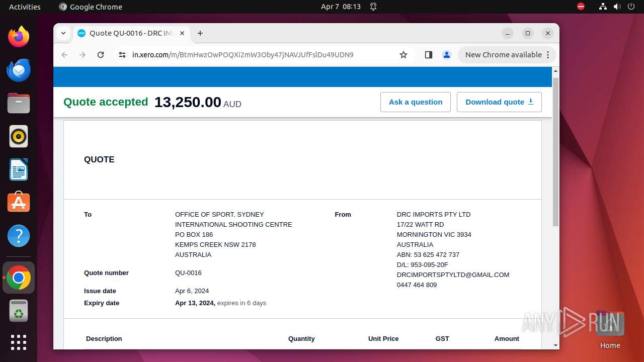The height and width of the screenshot is (362, 644).
Task: Click New Chrome available update button
Action: (507, 55)
